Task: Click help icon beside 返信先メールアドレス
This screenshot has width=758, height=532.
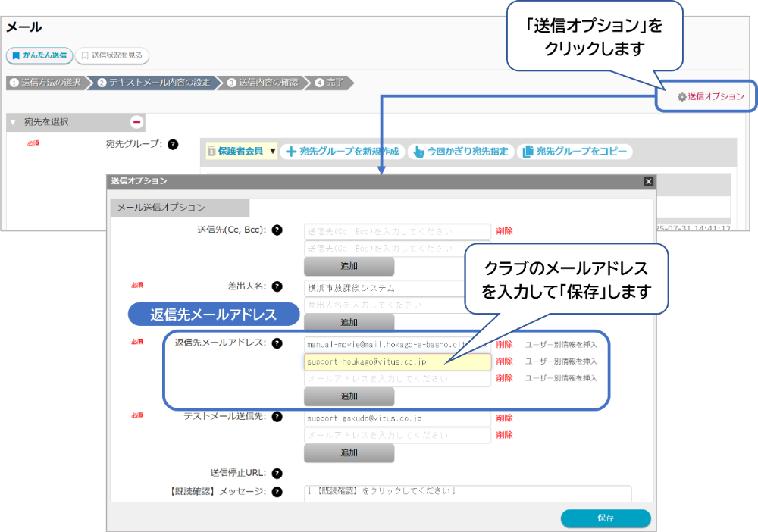Action: point(277,343)
